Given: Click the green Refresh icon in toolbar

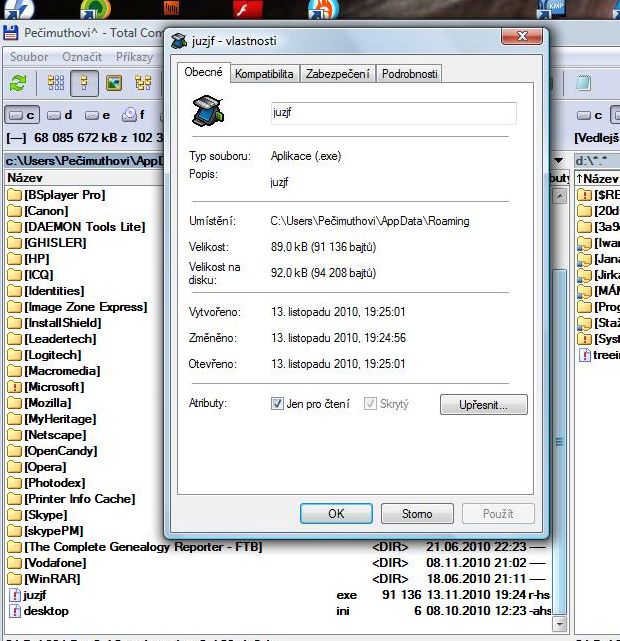Looking at the screenshot, I should pyautogui.click(x=18, y=83).
